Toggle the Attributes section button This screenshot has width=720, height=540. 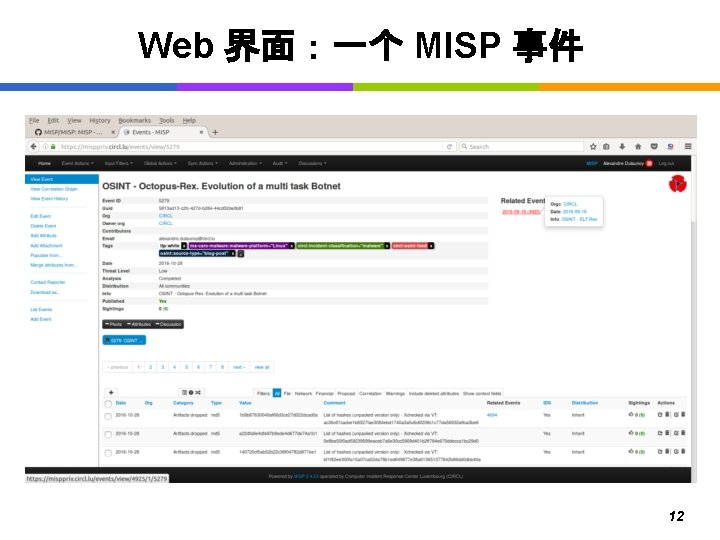tap(139, 324)
